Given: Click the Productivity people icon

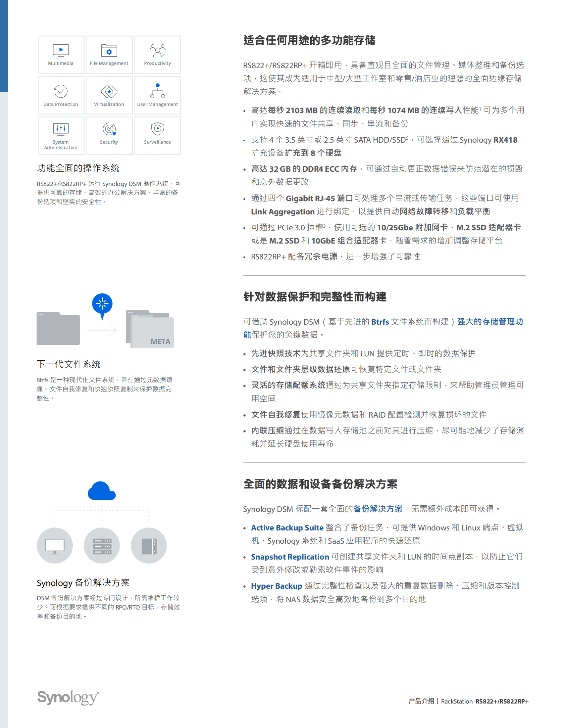Looking at the screenshot, I should click(157, 50).
